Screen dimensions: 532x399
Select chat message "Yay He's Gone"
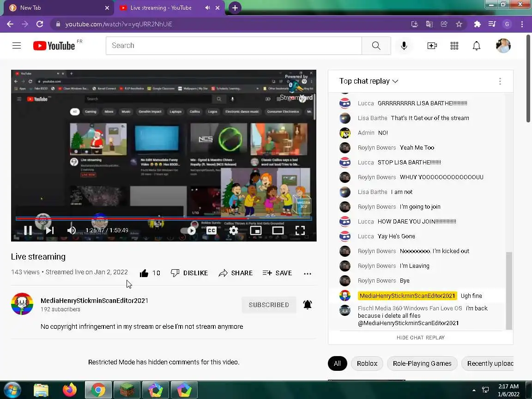click(x=396, y=236)
